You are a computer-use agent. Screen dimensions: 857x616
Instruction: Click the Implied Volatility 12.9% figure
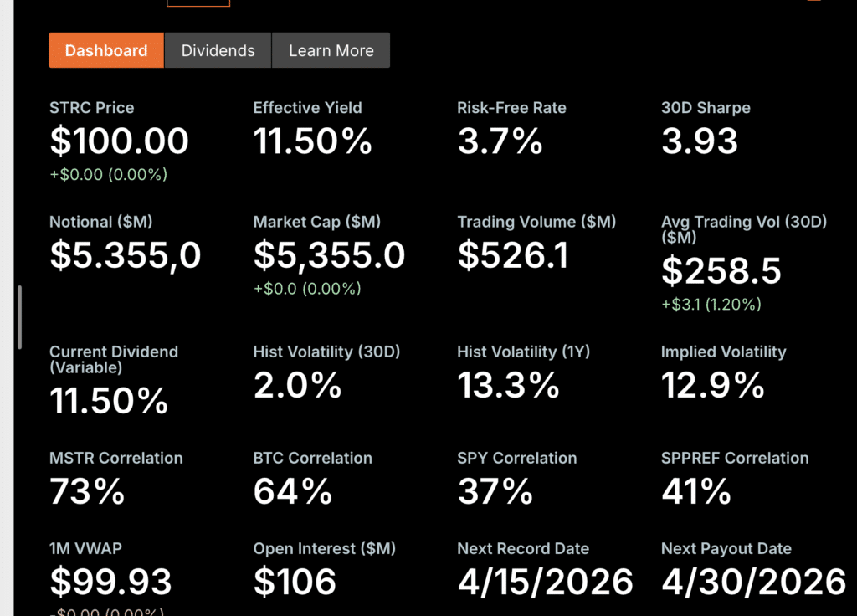point(712,385)
